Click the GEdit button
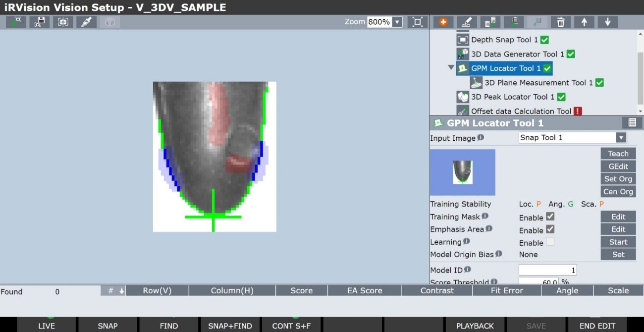Image resolution: width=644 pixels, height=332 pixels. (618, 166)
